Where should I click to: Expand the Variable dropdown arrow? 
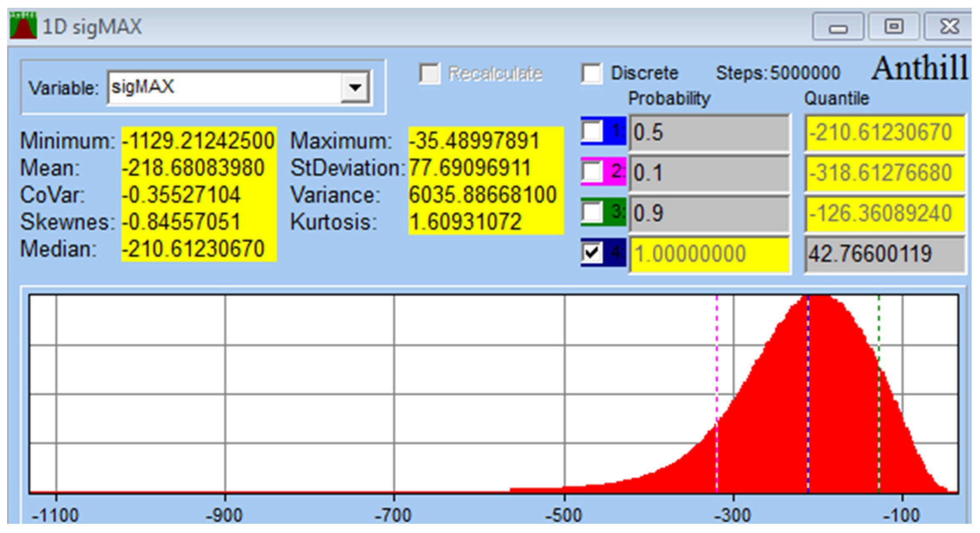point(355,88)
